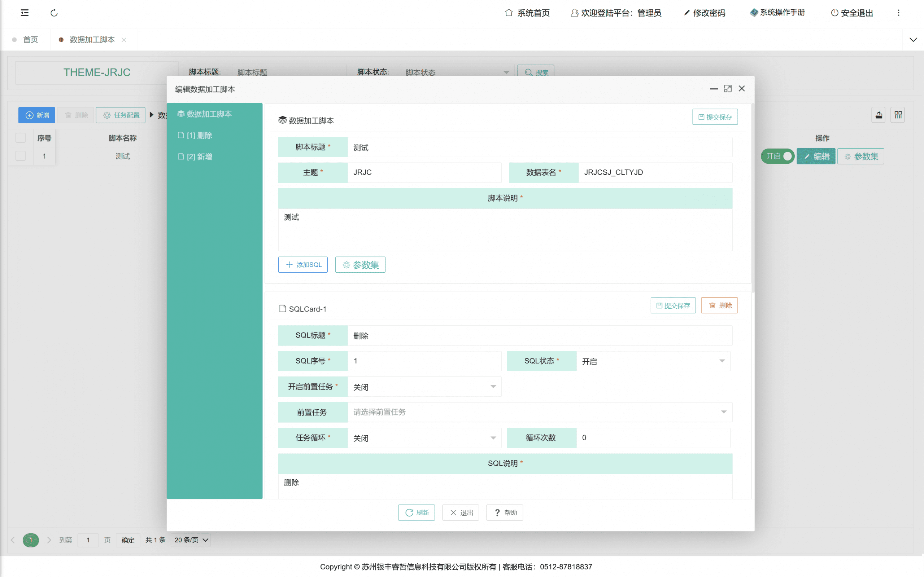Viewport: 924px width, 577px height.
Task: Tick the select-all header checkbox
Action: coord(21,138)
